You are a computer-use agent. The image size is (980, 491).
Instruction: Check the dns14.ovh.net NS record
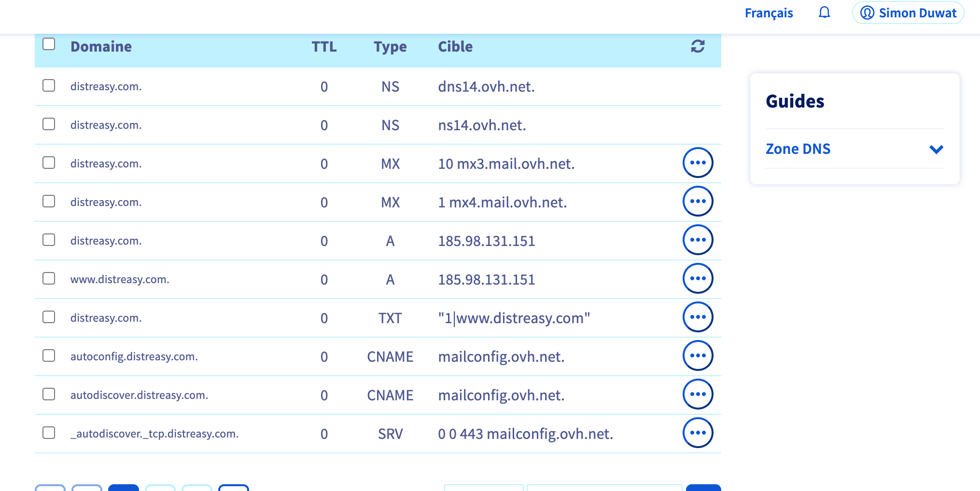pyautogui.click(x=49, y=86)
